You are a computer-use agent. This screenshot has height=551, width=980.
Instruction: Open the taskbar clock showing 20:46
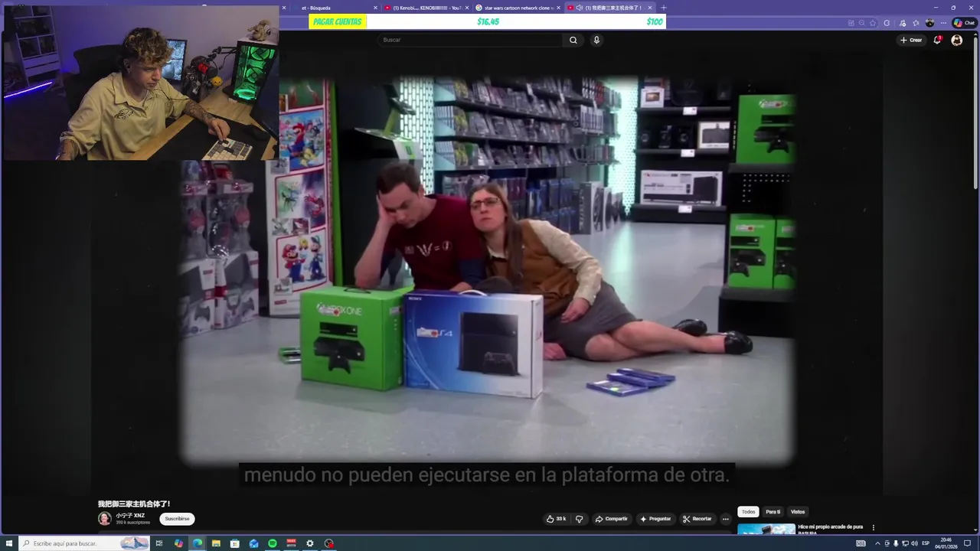[x=946, y=543]
